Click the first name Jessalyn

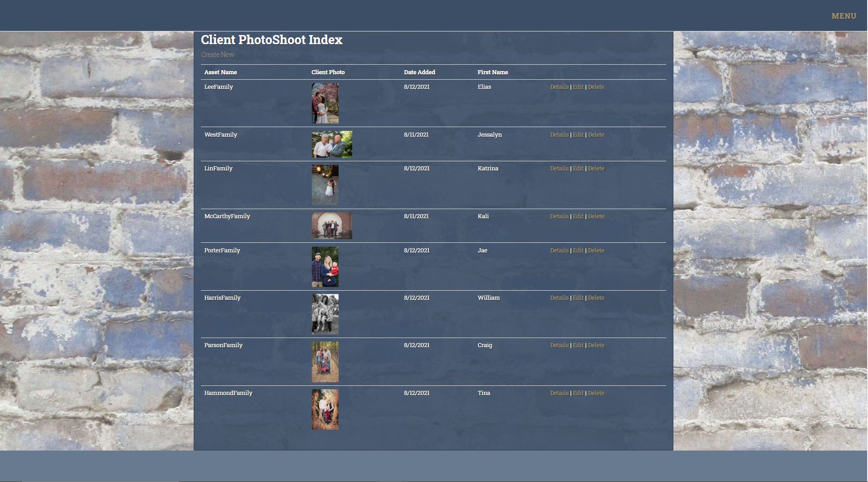[x=490, y=134]
